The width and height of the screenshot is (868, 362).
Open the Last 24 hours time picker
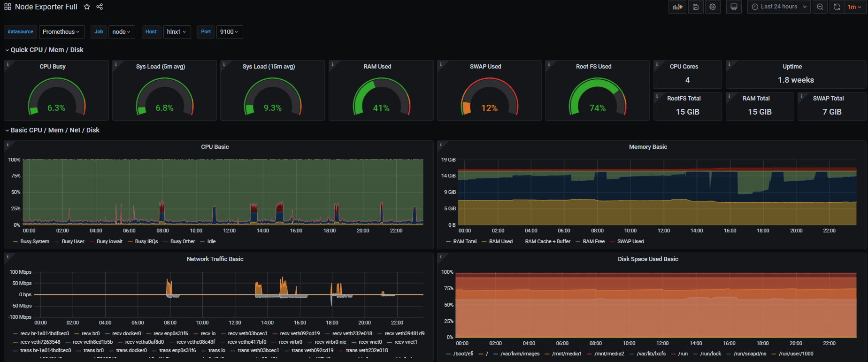point(779,7)
